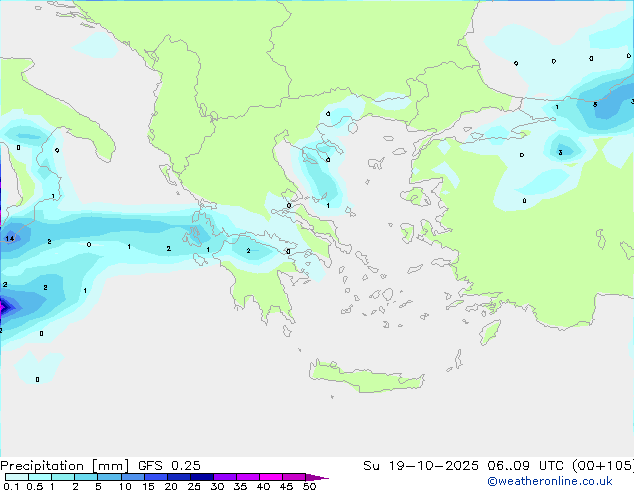The image size is (634, 490).
Task: Click the 2–5 mm legend color box
Action: [x=86, y=477]
